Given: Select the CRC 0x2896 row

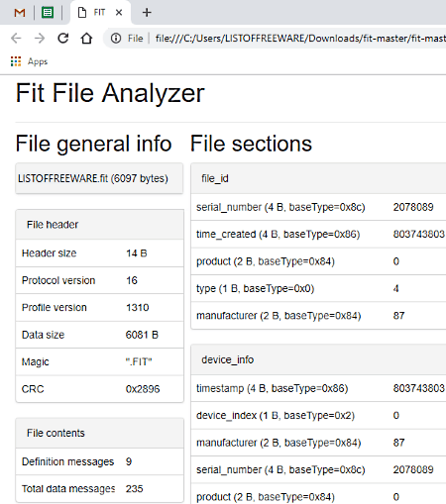Looking at the screenshot, I should (99, 389).
